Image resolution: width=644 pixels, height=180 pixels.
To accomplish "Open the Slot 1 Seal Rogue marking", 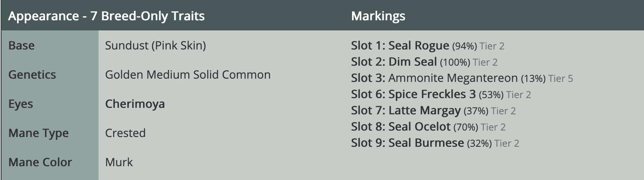I will [419, 46].
